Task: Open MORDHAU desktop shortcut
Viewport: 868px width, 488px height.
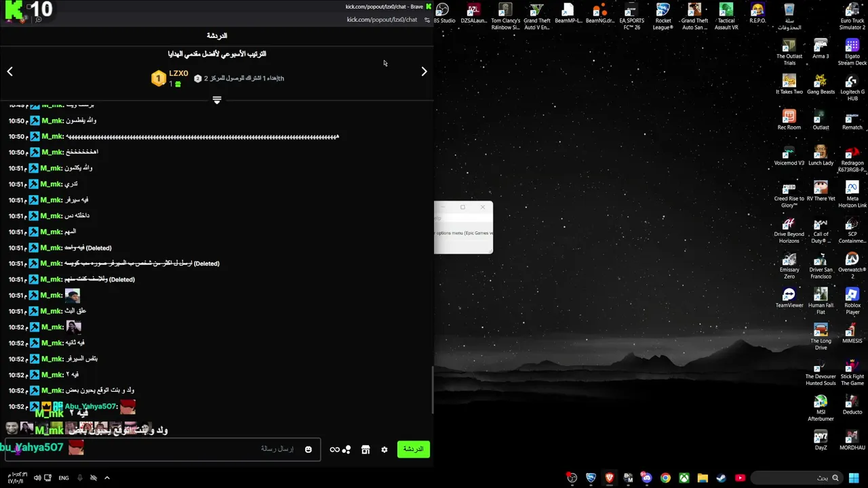Action: pyautogui.click(x=852, y=441)
